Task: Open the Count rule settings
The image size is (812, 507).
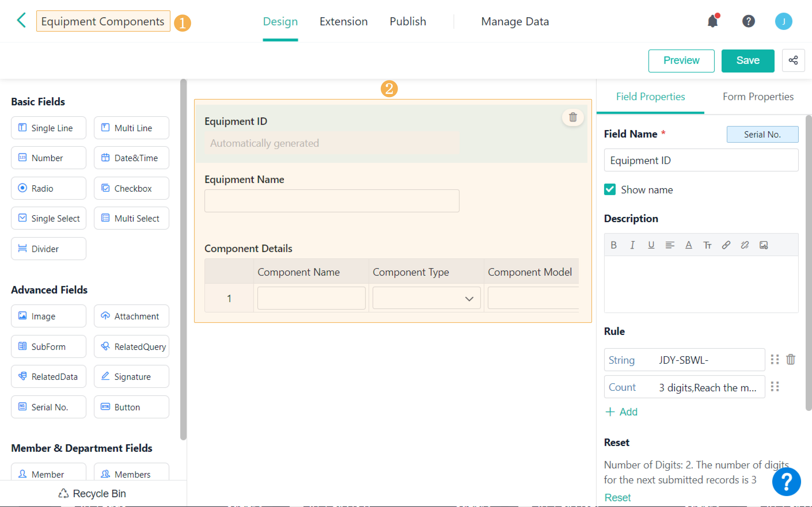Action: pos(684,387)
